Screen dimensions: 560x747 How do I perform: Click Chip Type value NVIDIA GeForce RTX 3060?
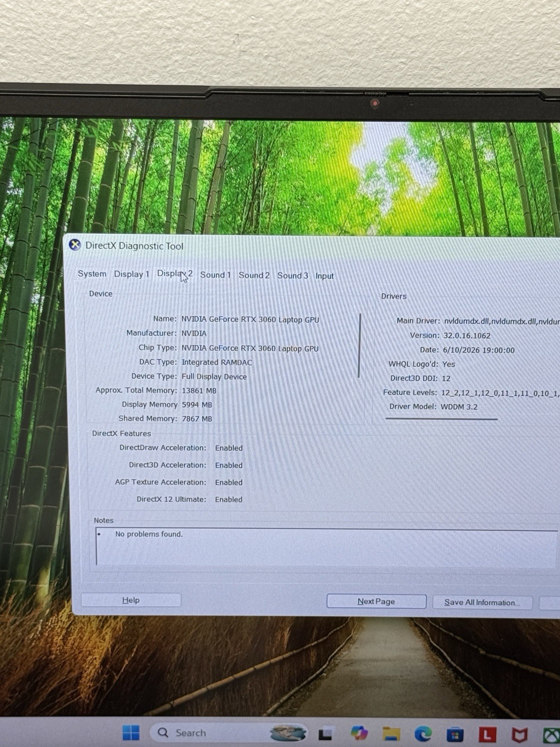250,348
